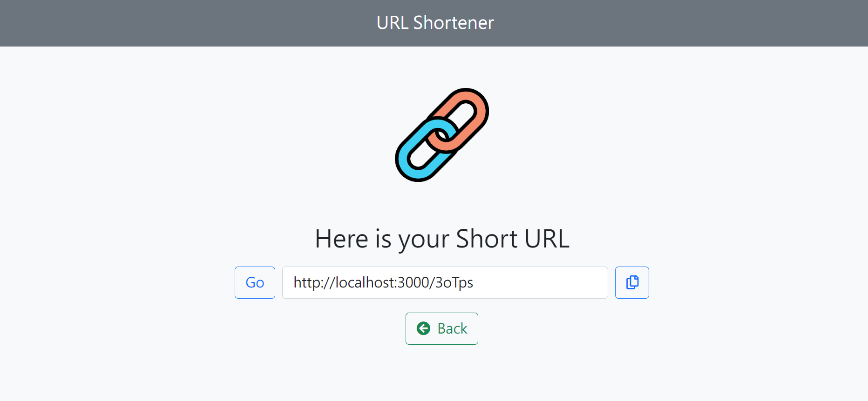Open the short URL with Go button
Screen dimensions: 868x401
(x=255, y=282)
